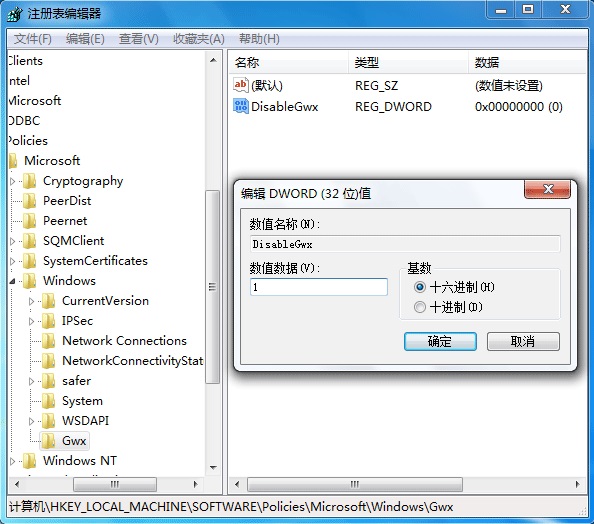Expand the Cryptography tree node
The image size is (594, 524).
point(13,181)
